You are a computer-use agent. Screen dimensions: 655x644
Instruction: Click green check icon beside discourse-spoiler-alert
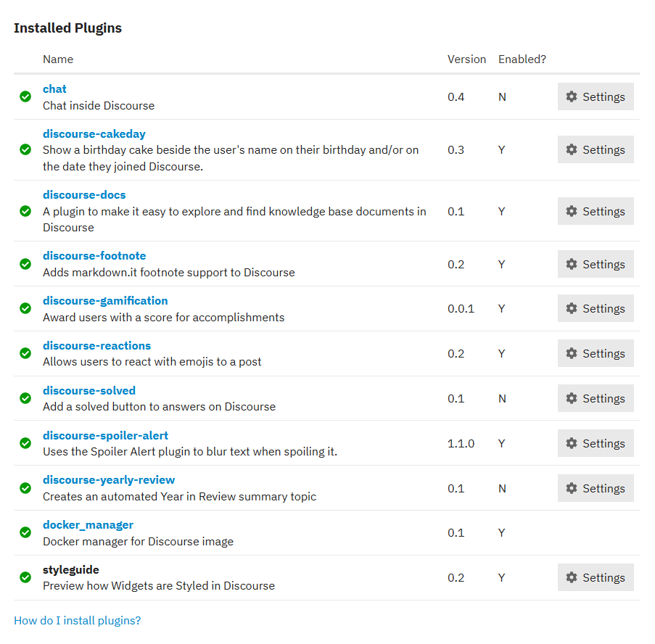click(x=25, y=443)
